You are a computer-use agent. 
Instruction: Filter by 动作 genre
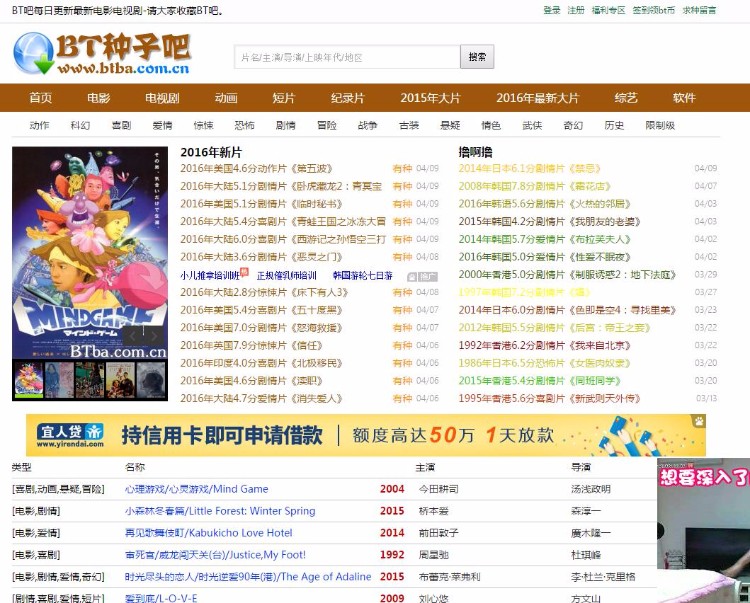(39, 125)
